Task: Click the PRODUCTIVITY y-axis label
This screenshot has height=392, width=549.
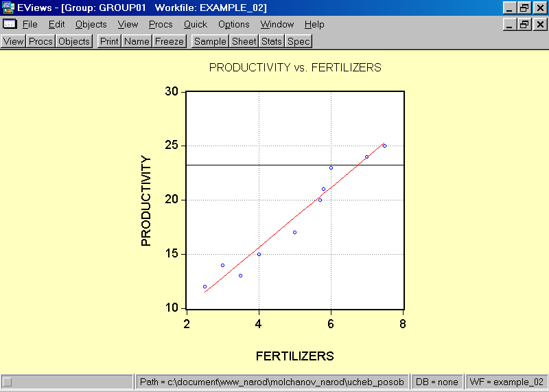Action: pyautogui.click(x=145, y=201)
